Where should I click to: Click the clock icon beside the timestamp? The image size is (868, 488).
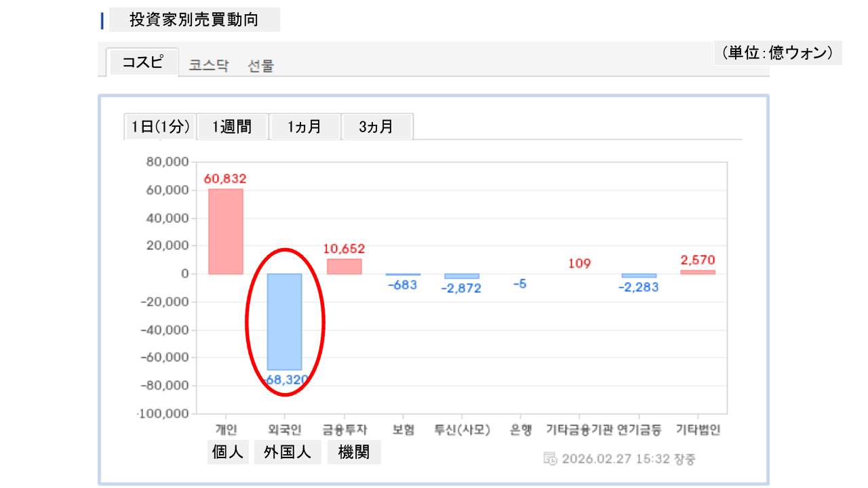point(551,459)
